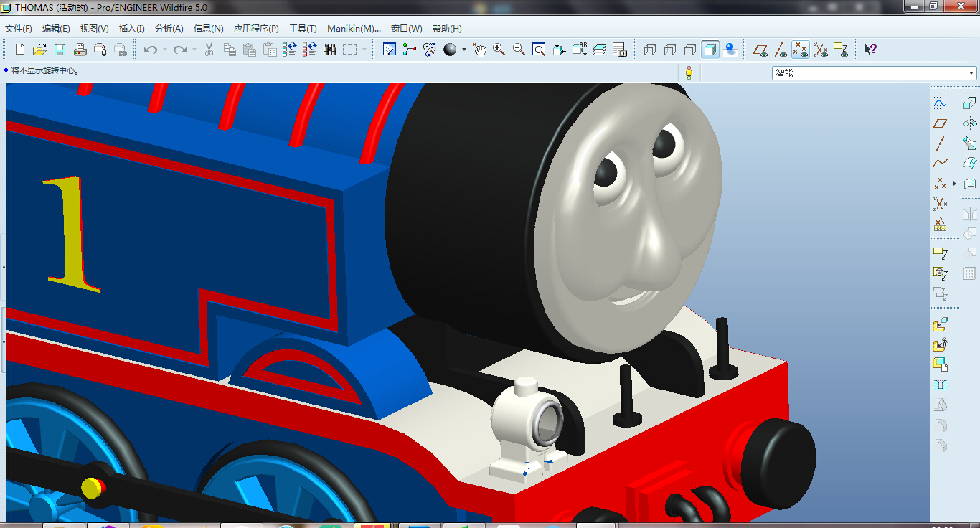Toggle datum planes visibility
980x528 pixels.
point(760,49)
